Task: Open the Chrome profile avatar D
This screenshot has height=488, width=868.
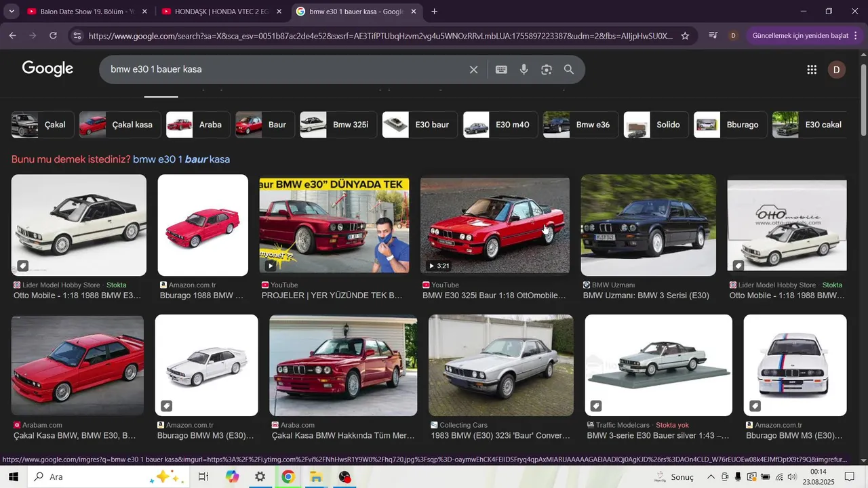Action: [x=733, y=36]
